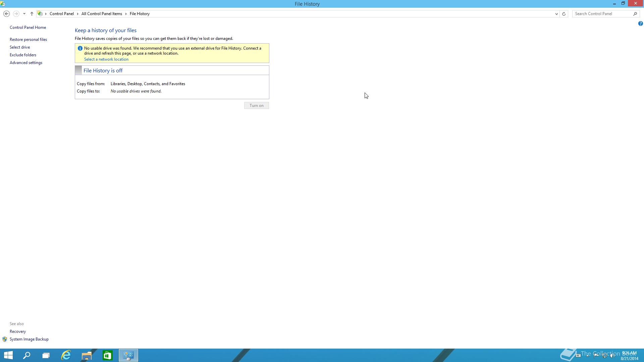Screen dimensions: 644x362
Task: Click the Back navigation arrow
Action: point(6,14)
